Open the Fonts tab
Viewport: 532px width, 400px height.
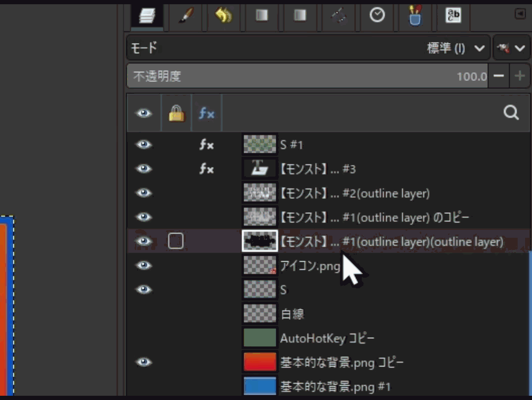[453, 16]
